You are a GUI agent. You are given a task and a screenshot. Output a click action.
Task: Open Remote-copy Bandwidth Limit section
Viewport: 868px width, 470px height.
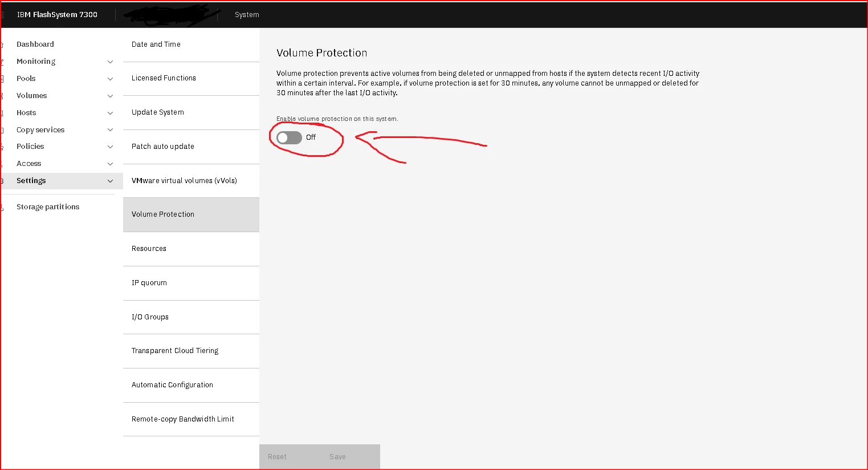click(x=191, y=419)
